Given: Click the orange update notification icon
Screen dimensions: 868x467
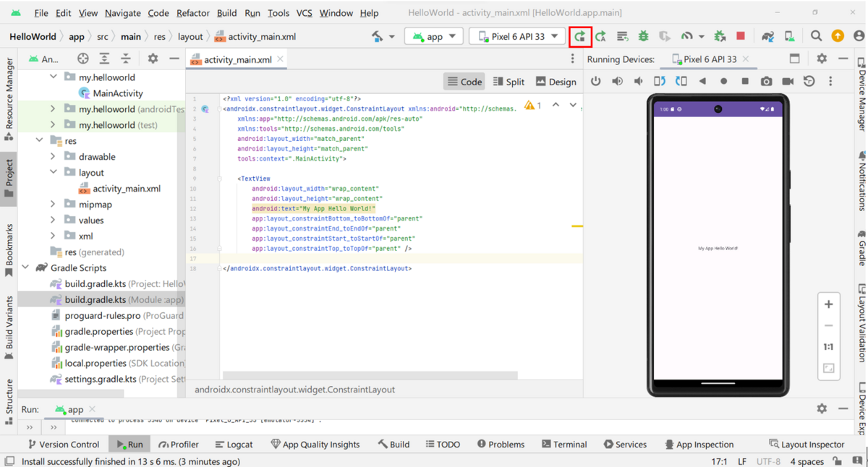Looking at the screenshot, I should (x=838, y=36).
